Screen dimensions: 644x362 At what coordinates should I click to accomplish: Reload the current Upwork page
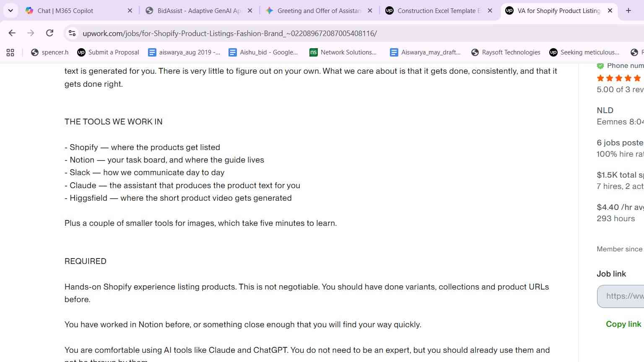click(49, 33)
